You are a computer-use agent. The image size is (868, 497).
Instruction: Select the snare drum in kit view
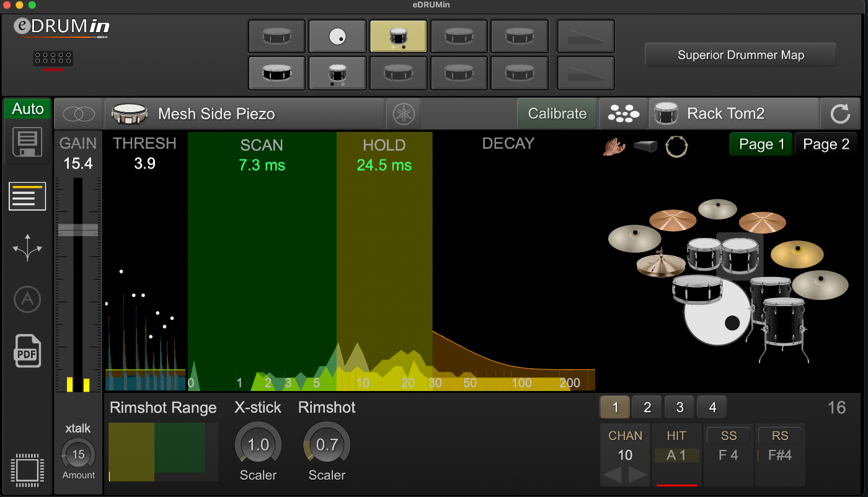point(697,289)
